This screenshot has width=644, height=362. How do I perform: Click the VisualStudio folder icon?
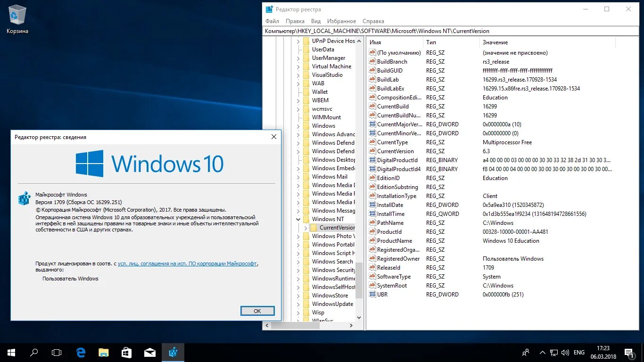[x=306, y=75]
